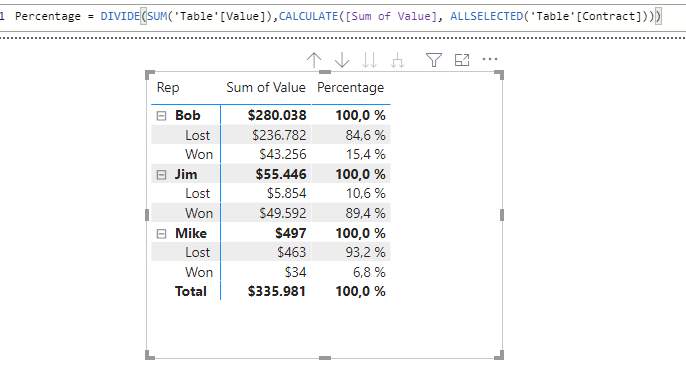Click the 15,4 % percentage cell
This screenshot has width=686, height=371.
click(365, 154)
